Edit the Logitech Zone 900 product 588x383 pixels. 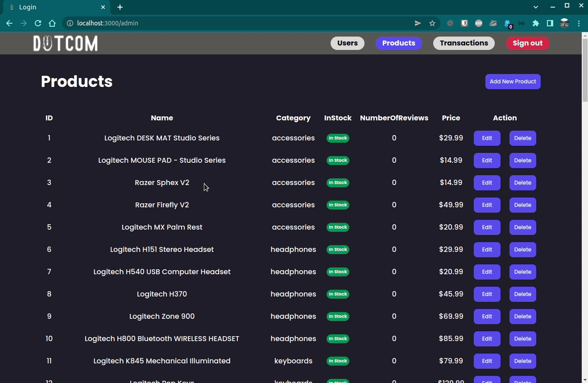(x=487, y=317)
